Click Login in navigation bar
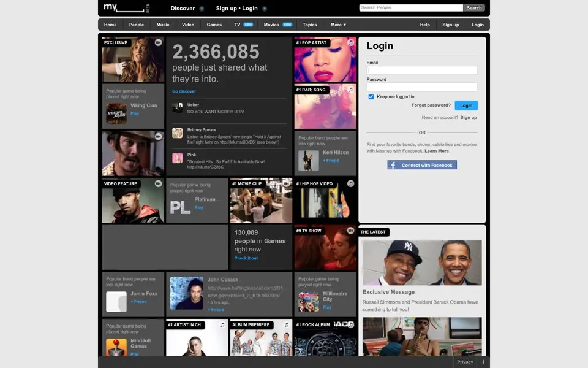 coord(477,25)
